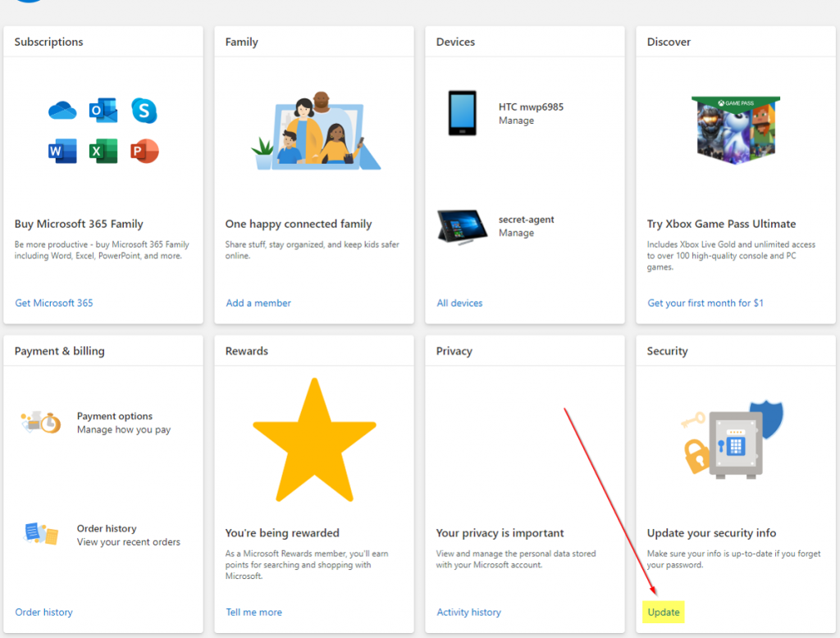Click Order history View your recent orders

click(x=129, y=535)
